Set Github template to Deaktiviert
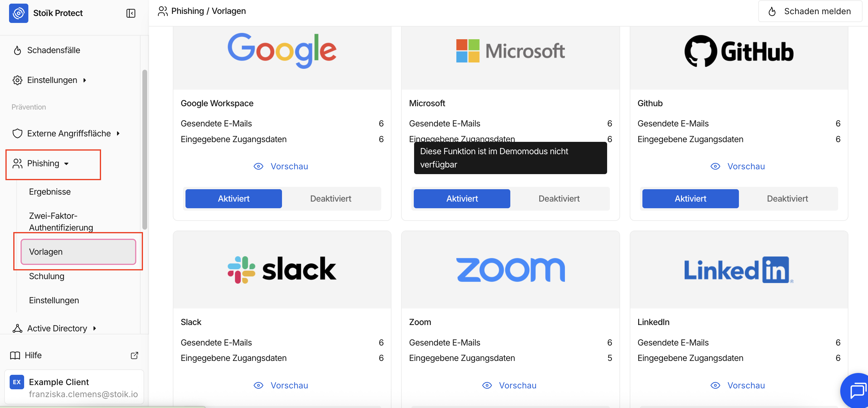868x408 pixels. pyautogui.click(x=787, y=199)
